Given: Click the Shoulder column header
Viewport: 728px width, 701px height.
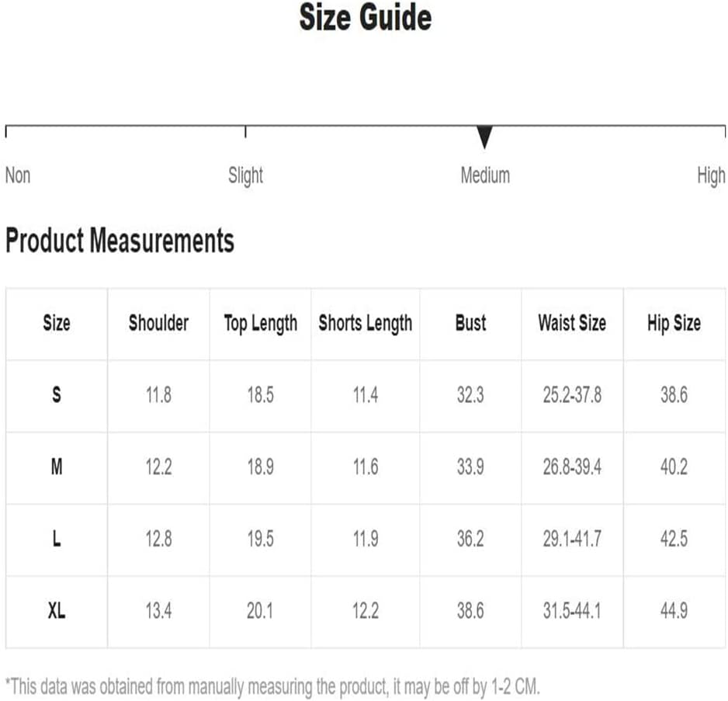Looking at the screenshot, I should pyautogui.click(x=158, y=323).
